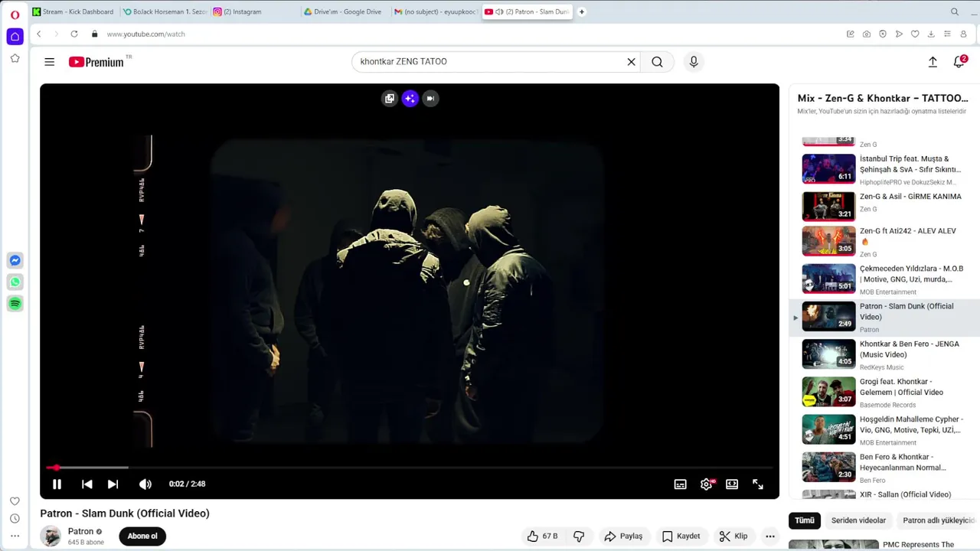Open a new browser tab

(582, 11)
